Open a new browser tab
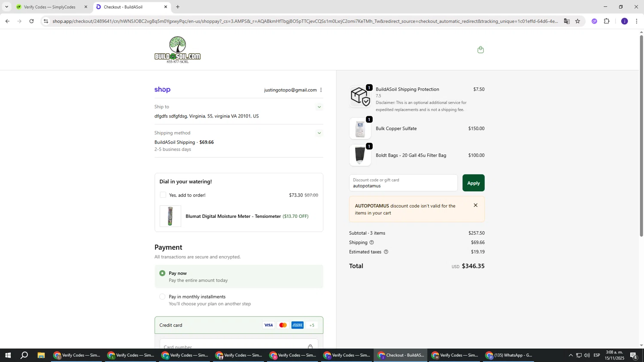Viewport: 644px width, 362px height. coord(178,7)
